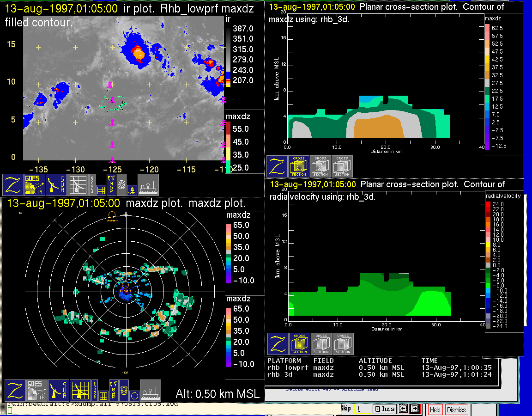532x416 pixels.
Task: Select the radar SUR scan icon in the IR plot
Action: pos(57,185)
